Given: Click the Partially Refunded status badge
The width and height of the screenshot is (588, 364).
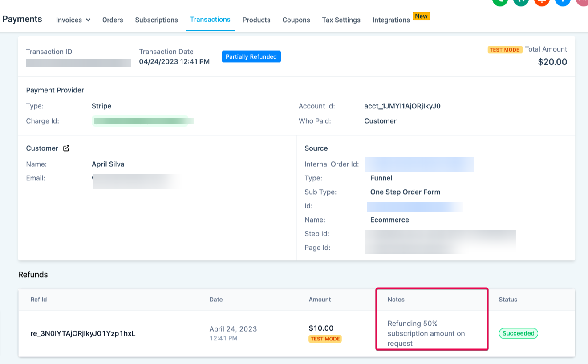Looking at the screenshot, I should click(x=251, y=57).
